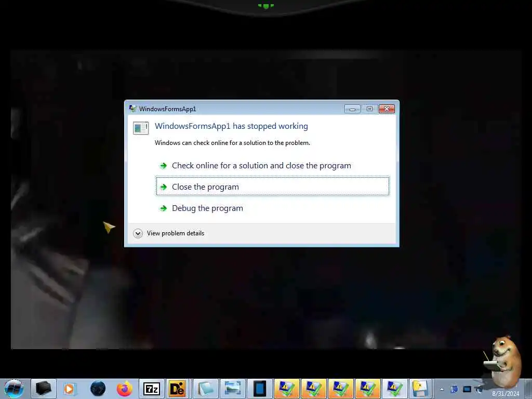Image resolution: width=532 pixels, height=399 pixels.
Task: Open the picture viewer taskbar icon
Action: click(x=232, y=389)
